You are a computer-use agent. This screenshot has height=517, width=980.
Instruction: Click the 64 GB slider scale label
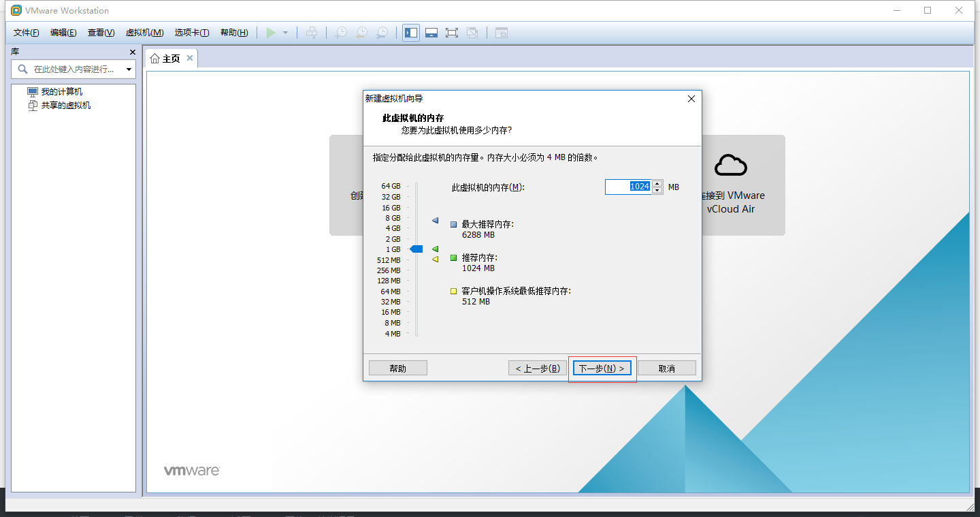click(x=391, y=186)
